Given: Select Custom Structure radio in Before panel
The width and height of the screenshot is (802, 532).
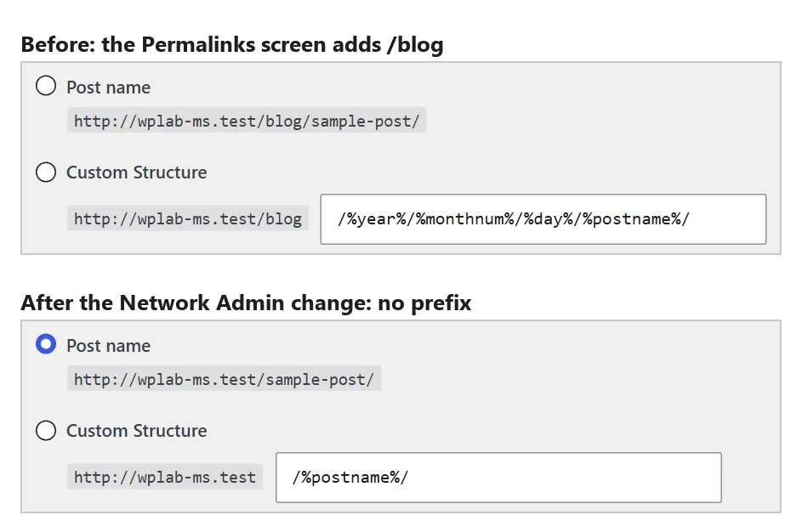Looking at the screenshot, I should (46, 172).
